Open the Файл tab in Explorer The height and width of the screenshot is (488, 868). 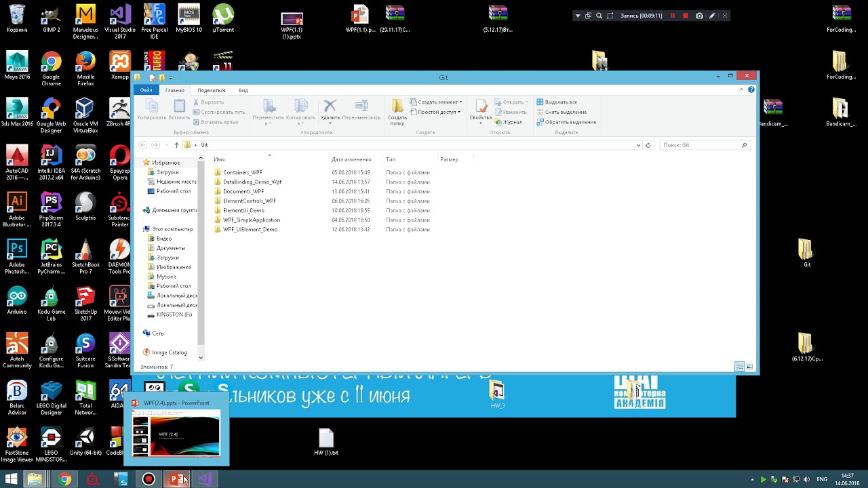point(146,90)
